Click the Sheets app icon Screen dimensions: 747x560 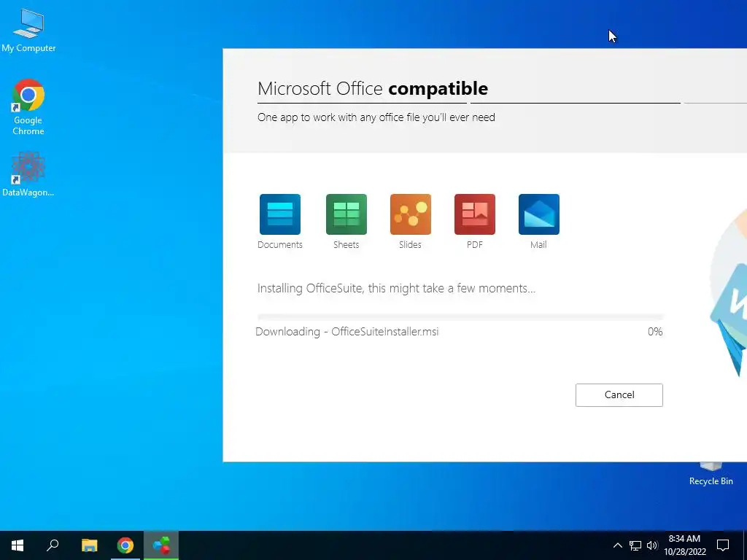click(347, 214)
